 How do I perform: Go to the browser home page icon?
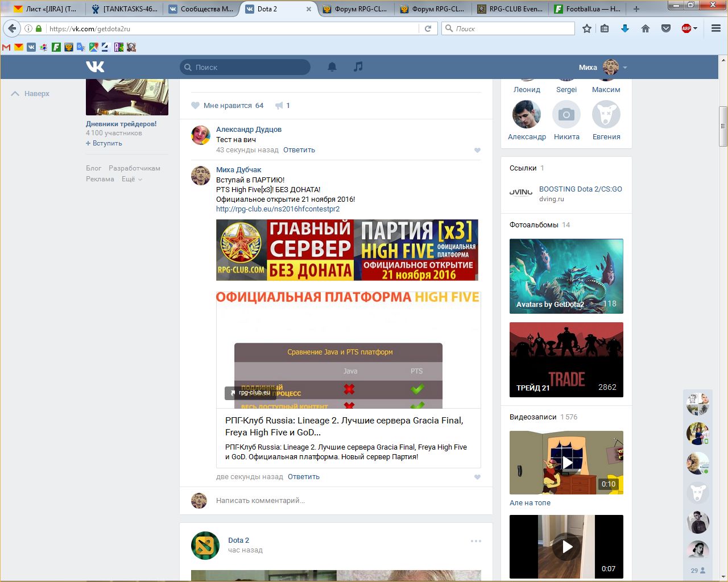646,28
